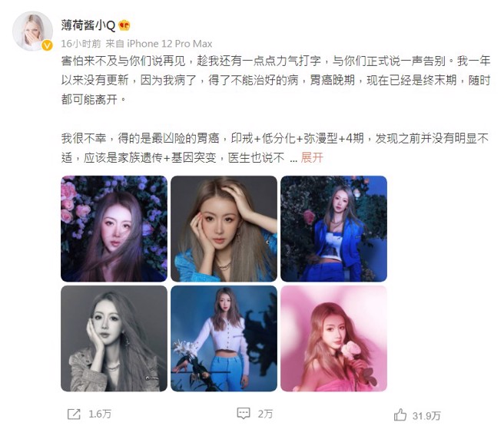This screenshot has width=504, height=429.
Task: Click the 1.6万 repost count
Action: 100,414
